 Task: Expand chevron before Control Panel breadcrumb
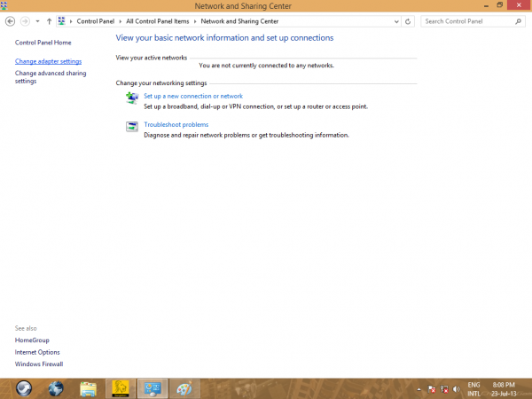click(x=71, y=21)
